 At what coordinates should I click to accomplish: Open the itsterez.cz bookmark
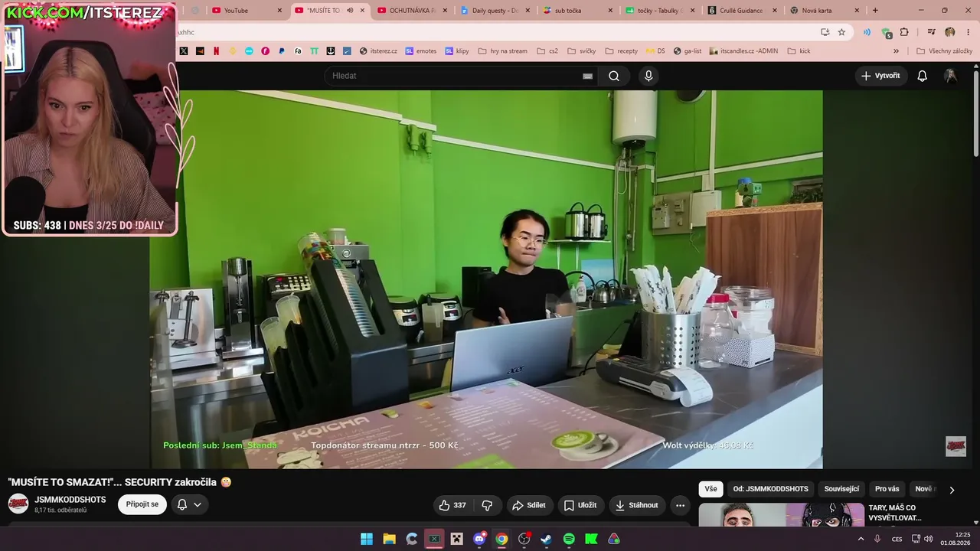click(x=378, y=51)
